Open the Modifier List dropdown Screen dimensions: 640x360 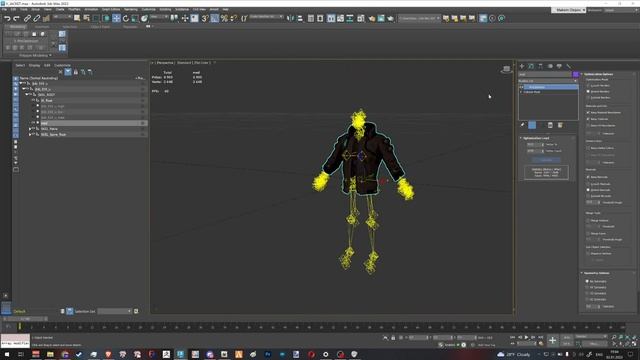[548, 81]
